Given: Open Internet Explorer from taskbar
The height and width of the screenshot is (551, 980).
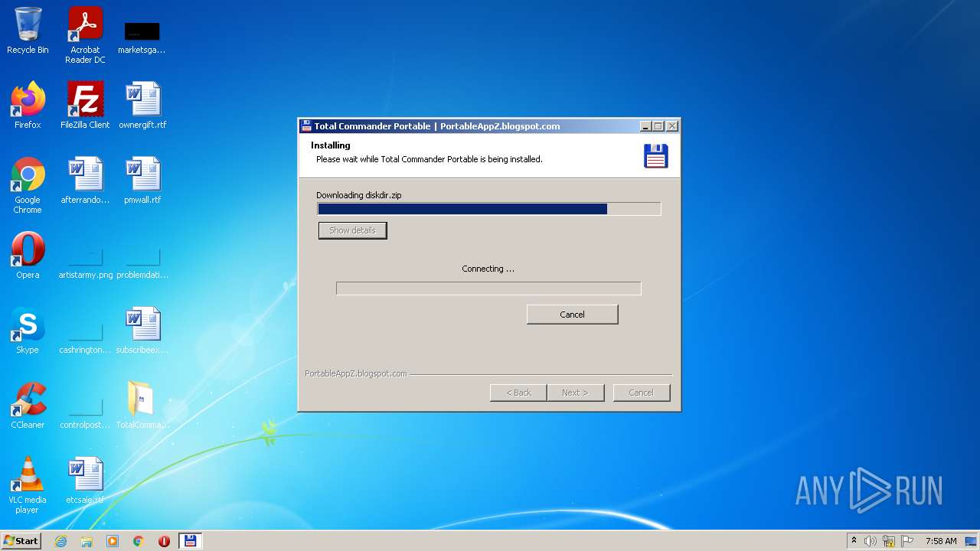Looking at the screenshot, I should pos(61,541).
